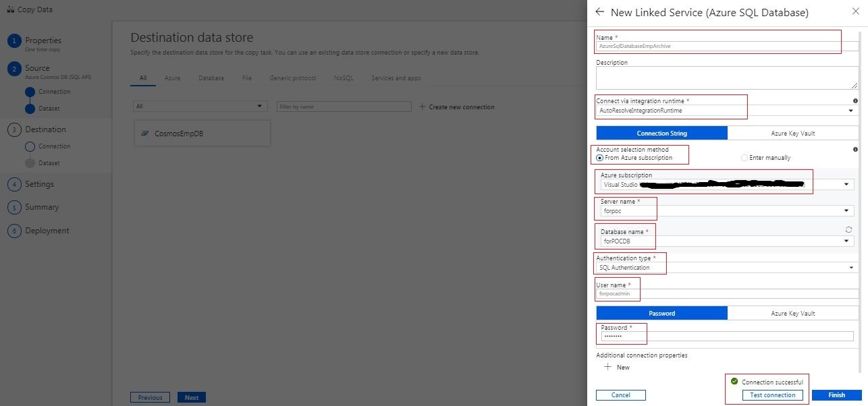The height and width of the screenshot is (406, 868).
Task: Expand the Server name dropdown
Action: [x=846, y=210]
